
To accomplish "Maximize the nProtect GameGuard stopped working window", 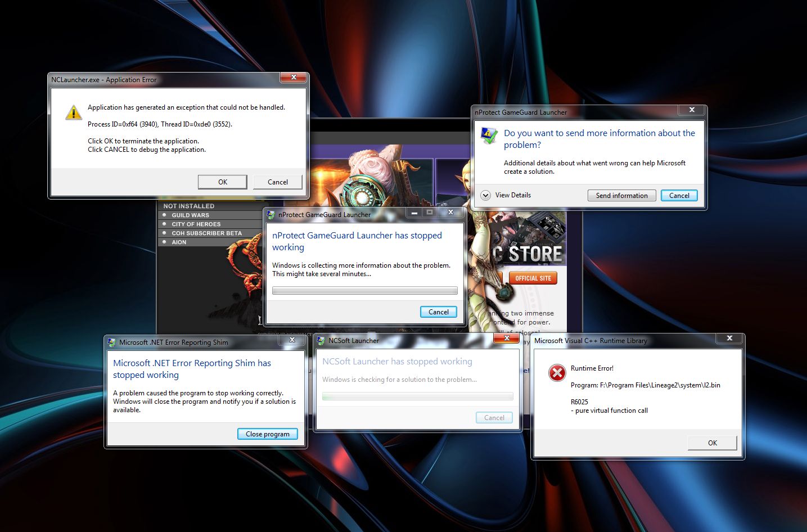I will pyautogui.click(x=430, y=212).
